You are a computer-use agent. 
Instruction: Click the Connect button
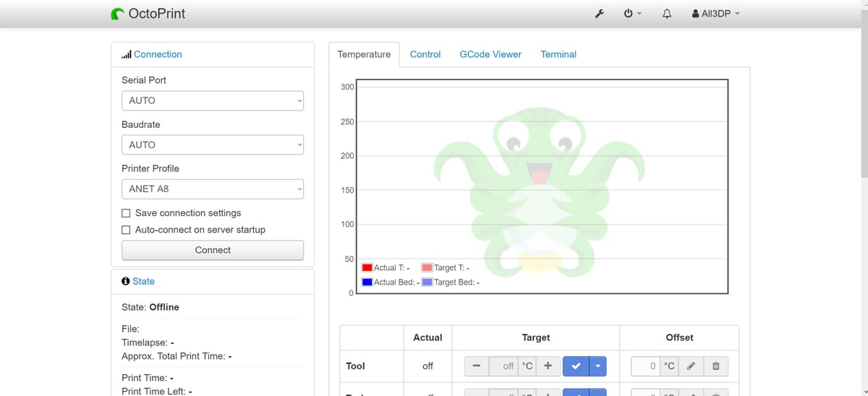[213, 250]
